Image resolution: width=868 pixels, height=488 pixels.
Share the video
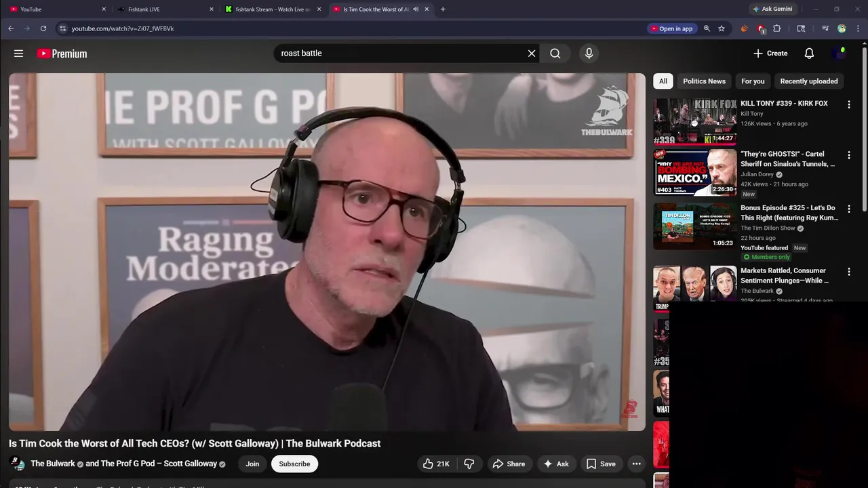coord(509,464)
